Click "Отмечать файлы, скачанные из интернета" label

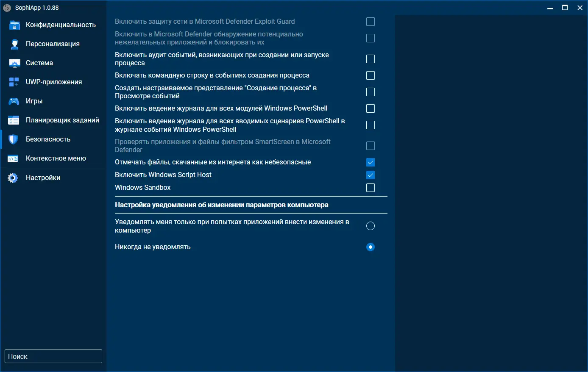213,162
